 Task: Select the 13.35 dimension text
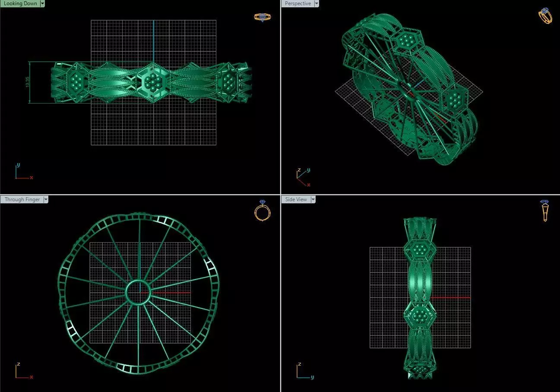[28, 82]
